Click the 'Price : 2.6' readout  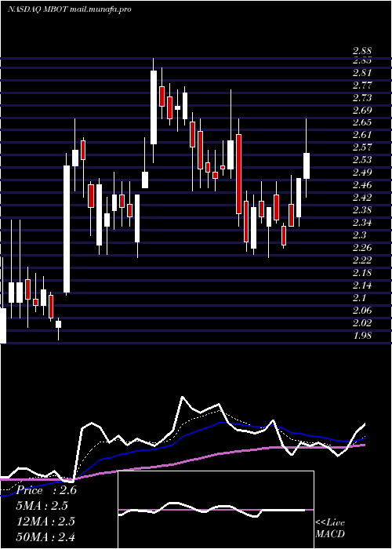[46, 490]
